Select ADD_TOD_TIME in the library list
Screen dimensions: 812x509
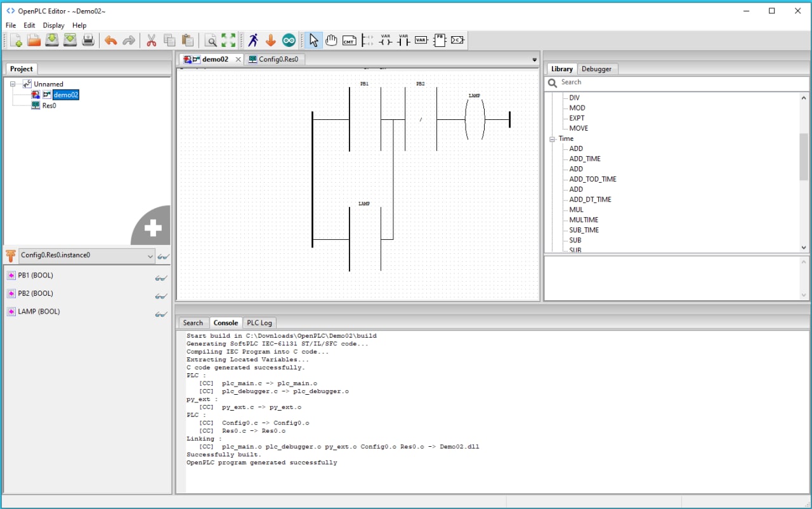coord(593,179)
